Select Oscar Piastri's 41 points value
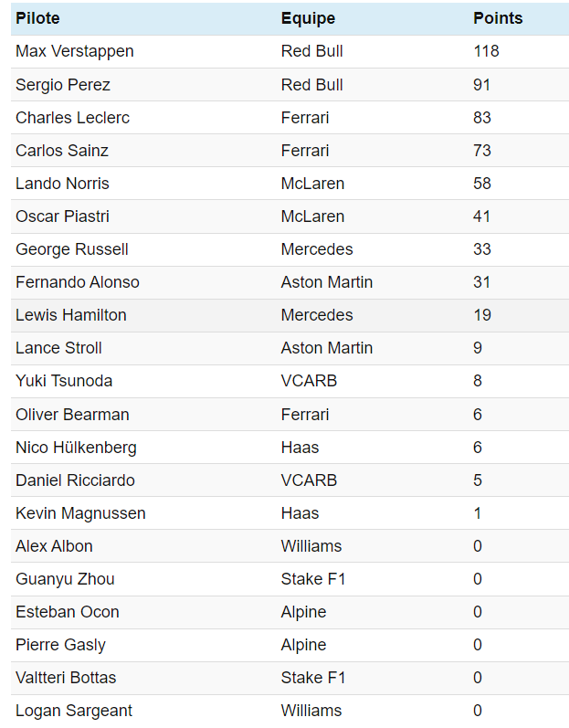 (482, 216)
